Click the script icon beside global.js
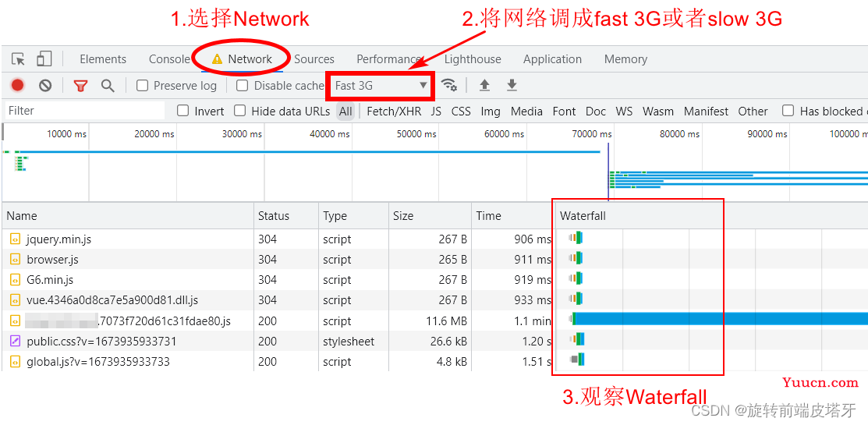The width and height of the screenshot is (868, 425). pos(15,362)
